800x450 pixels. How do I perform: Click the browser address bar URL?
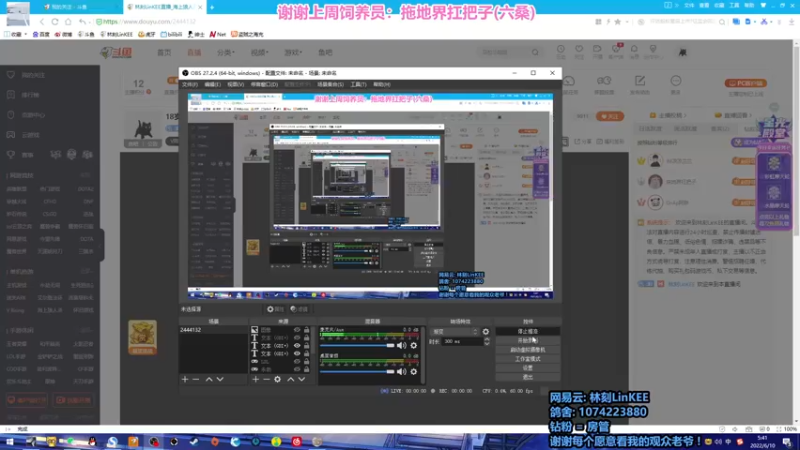[149, 22]
